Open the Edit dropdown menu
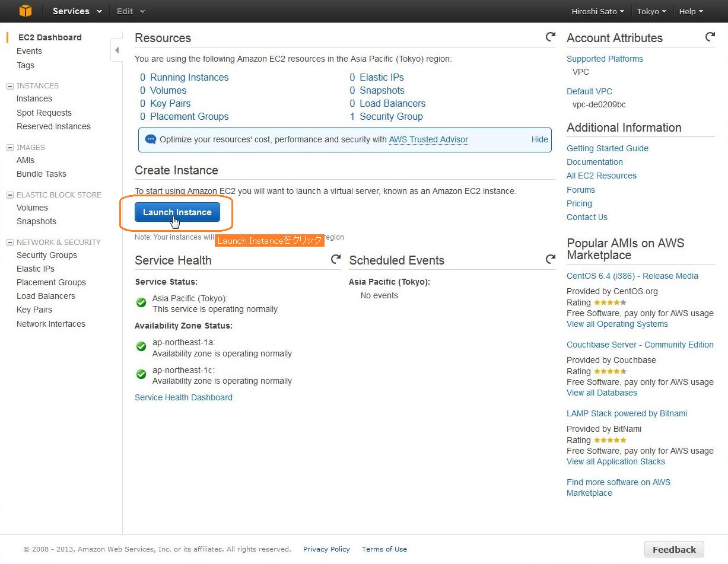Image resolution: width=728 pixels, height=564 pixels. click(x=131, y=11)
